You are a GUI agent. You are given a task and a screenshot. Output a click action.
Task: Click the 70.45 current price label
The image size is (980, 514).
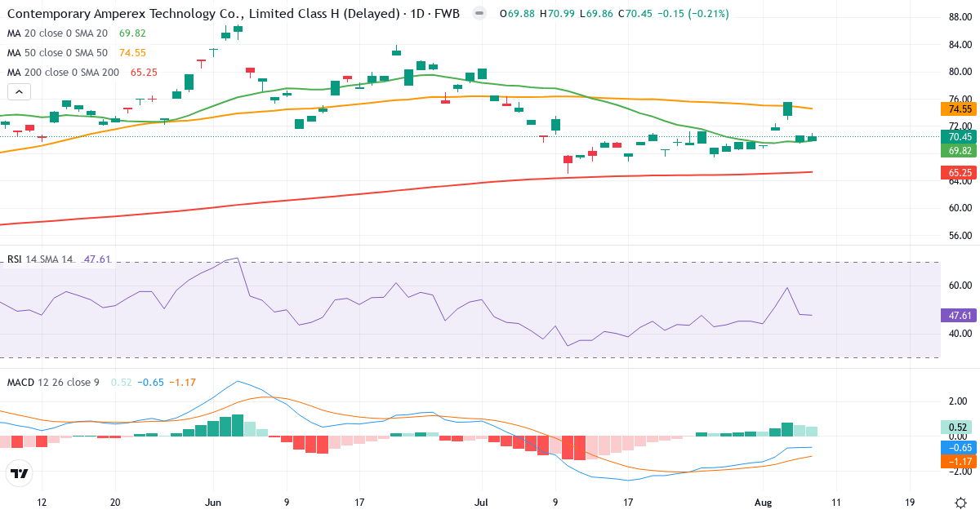pos(959,137)
